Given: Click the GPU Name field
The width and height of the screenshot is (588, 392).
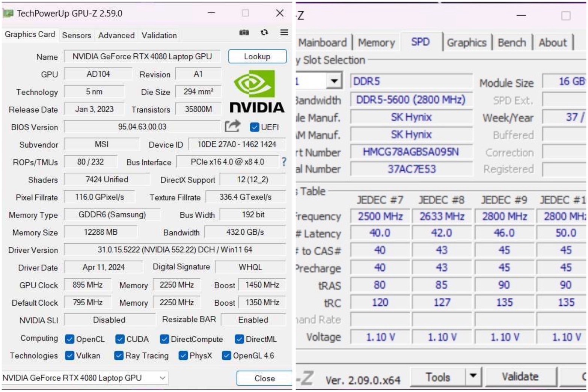Looking at the screenshot, I should pyautogui.click(x=142, y=56).
